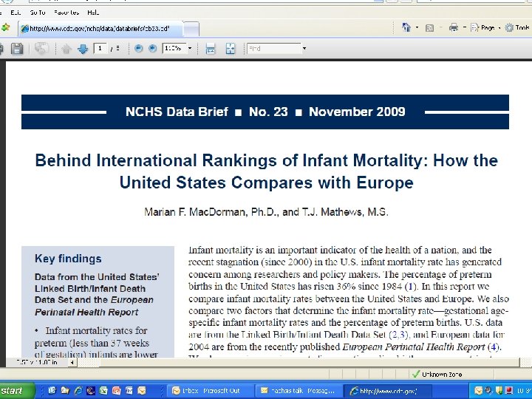Image resolution: width=532 pixels, height=399 pixels.
Task: Zoom in with the plus button
Action: (153, 48)
